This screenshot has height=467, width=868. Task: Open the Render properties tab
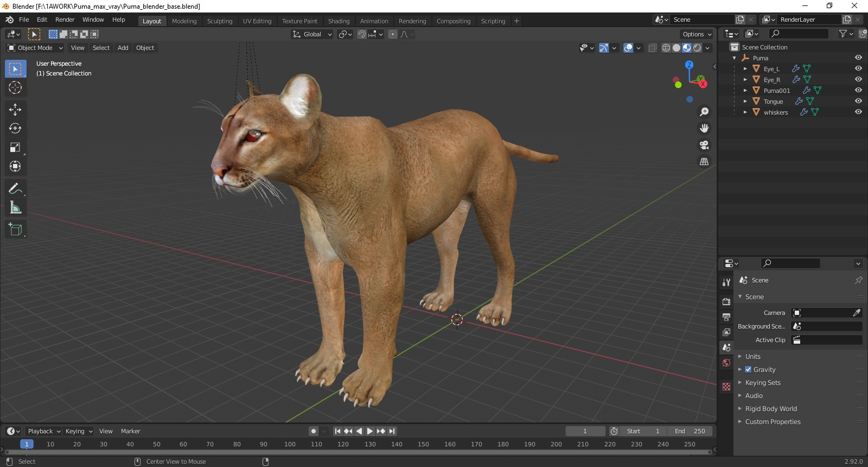[726, 301]
